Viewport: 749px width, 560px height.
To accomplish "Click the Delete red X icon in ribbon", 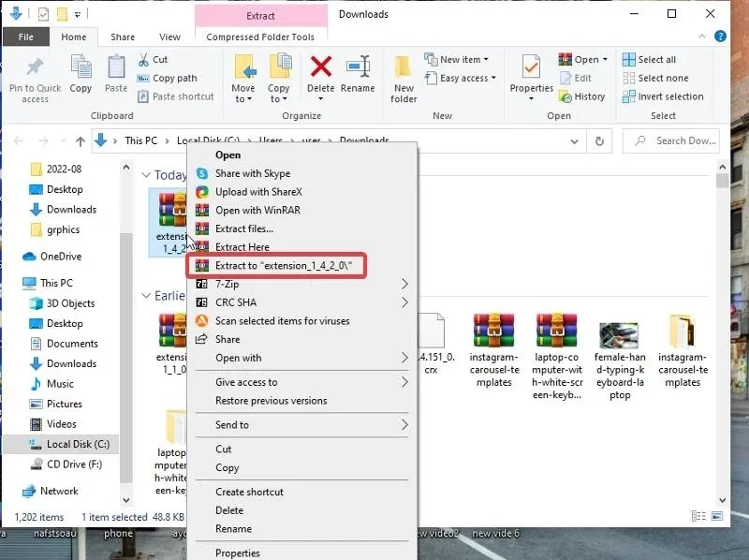I will pyautogui.click(x=321, y=66).
